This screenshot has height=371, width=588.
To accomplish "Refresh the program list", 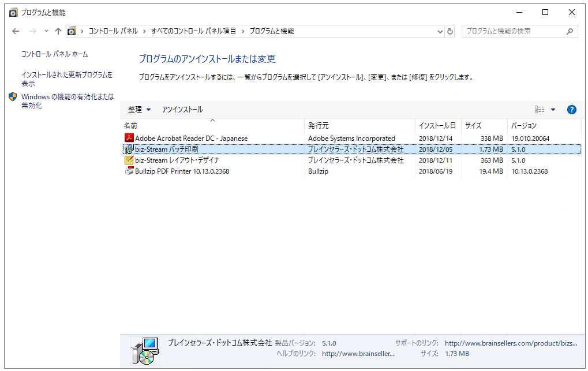I will [x=450, y=32].
